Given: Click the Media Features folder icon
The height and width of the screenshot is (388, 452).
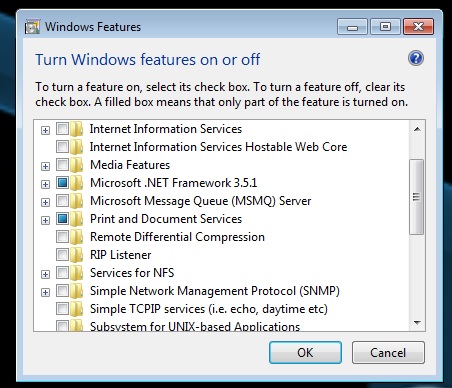Looking at the screenshot, I should [76, 165].
